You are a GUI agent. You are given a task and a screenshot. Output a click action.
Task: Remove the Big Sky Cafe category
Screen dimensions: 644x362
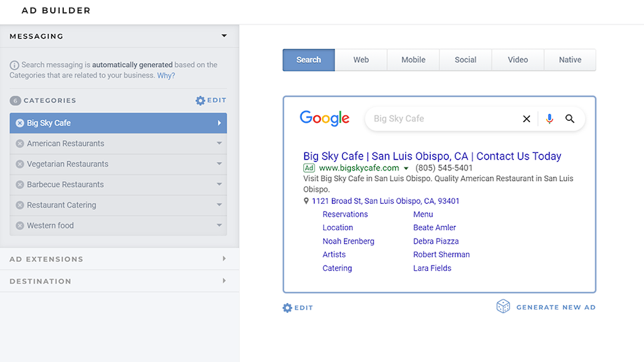[19, 123]
